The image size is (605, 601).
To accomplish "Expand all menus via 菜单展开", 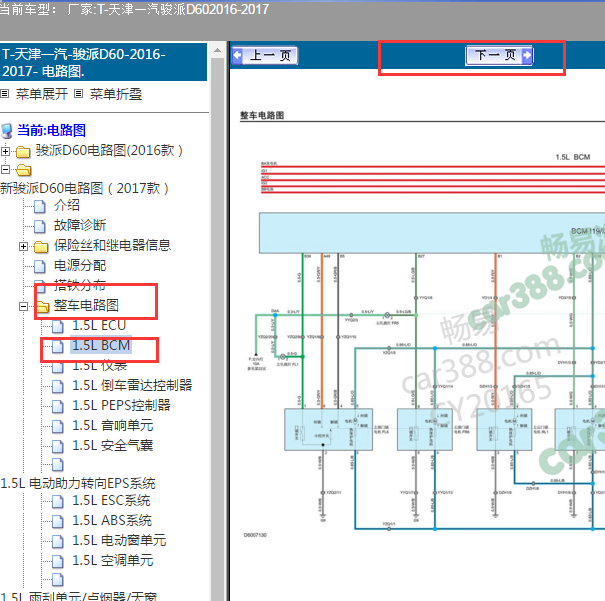I will [x=42, y=94].
